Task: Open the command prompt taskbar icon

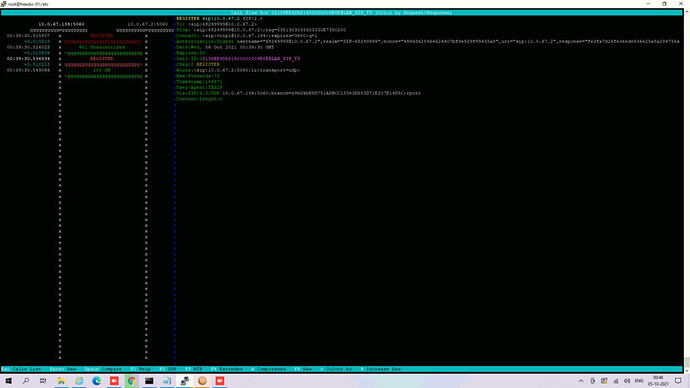Action: coord(149,381)
